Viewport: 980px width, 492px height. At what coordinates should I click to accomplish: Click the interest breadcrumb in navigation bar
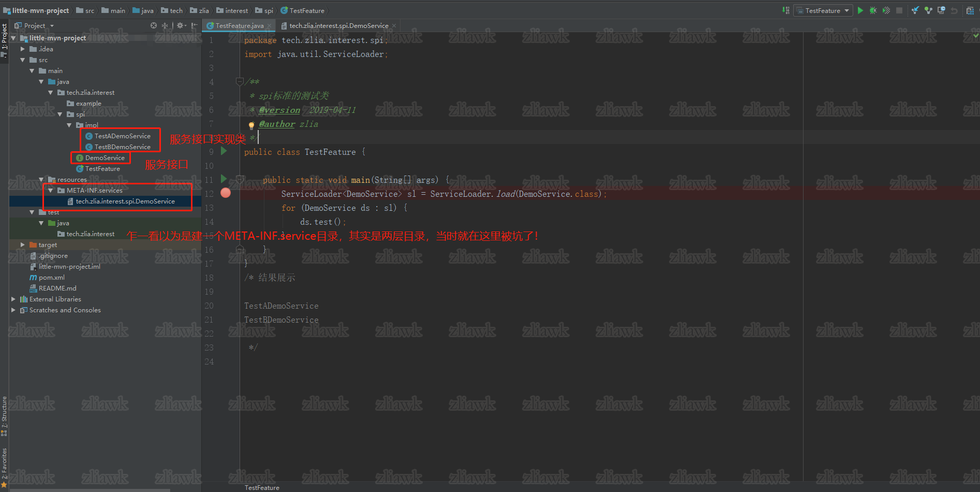pos(232,10)
